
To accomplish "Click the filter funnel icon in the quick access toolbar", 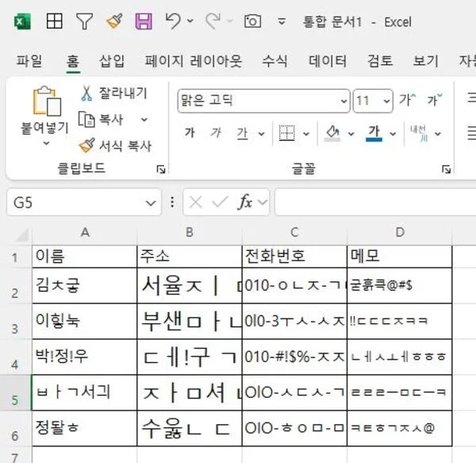I will [x=84, y=21].
